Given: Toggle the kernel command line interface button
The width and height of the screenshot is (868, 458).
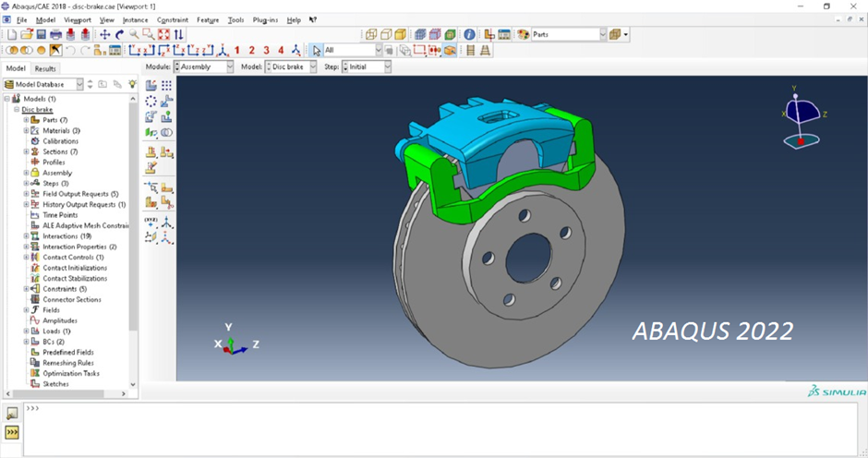Looking at the screenshot, I should (12, 432).
